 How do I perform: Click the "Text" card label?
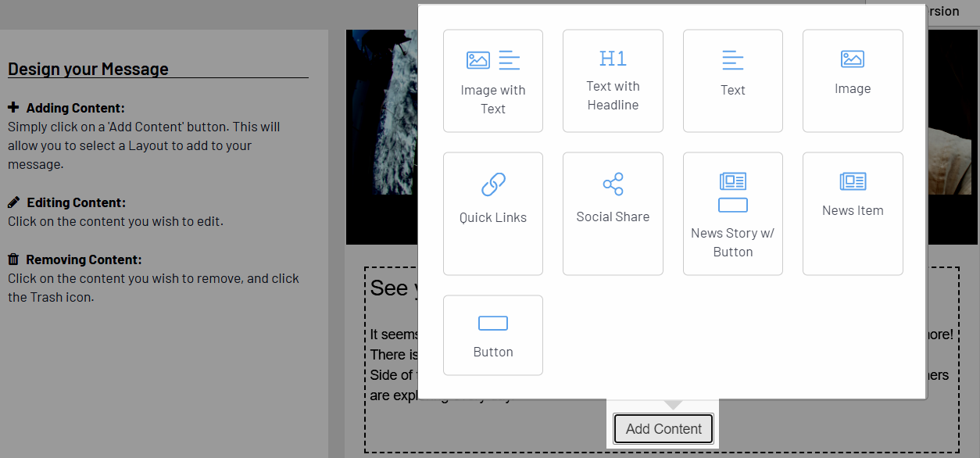click(733, 90)
